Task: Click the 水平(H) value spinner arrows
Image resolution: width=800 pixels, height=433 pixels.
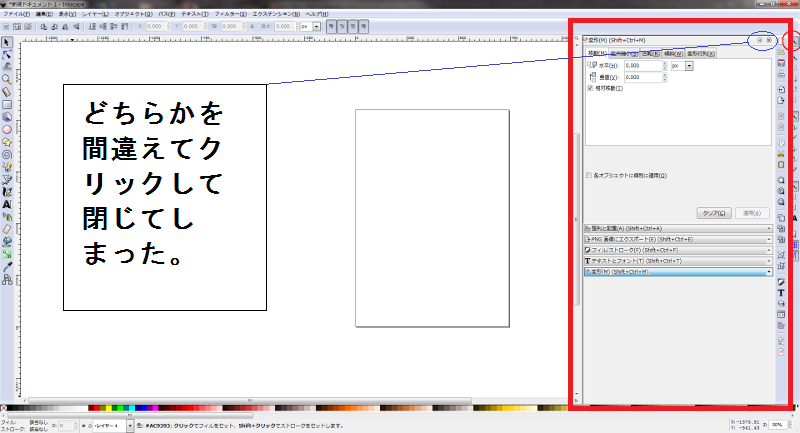Action: tap(665, 66)
